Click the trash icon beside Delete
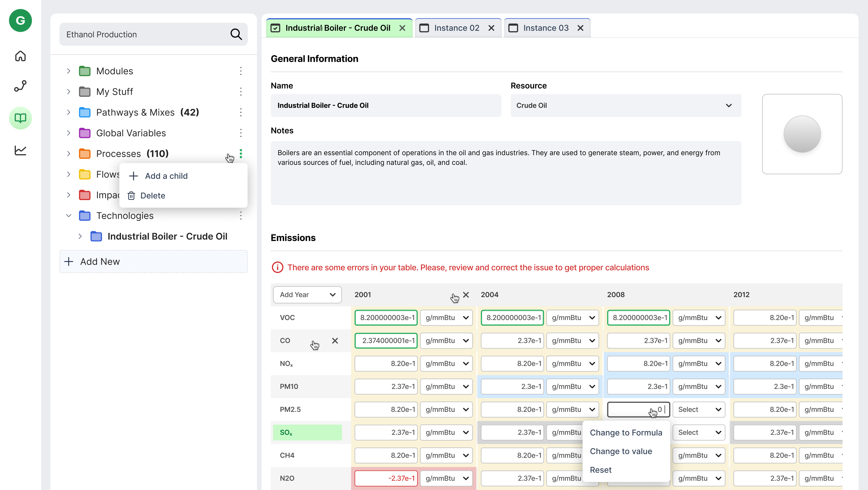The image size is (868, 490). 131,196
